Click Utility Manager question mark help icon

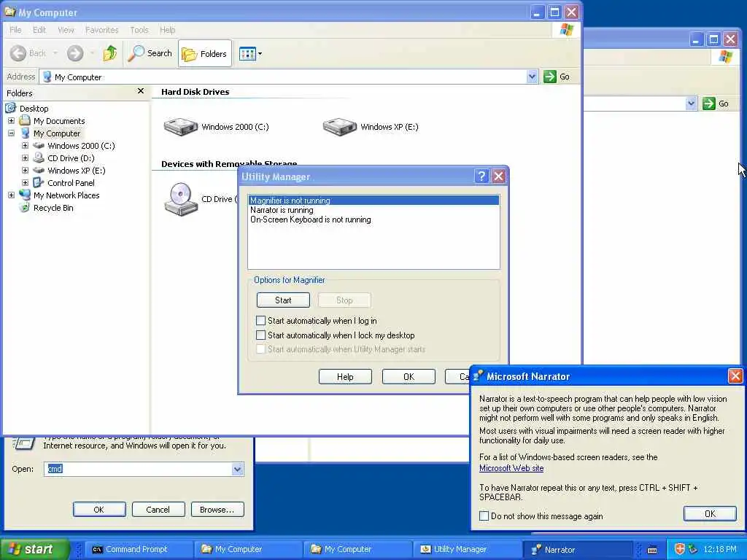(481, 176)
